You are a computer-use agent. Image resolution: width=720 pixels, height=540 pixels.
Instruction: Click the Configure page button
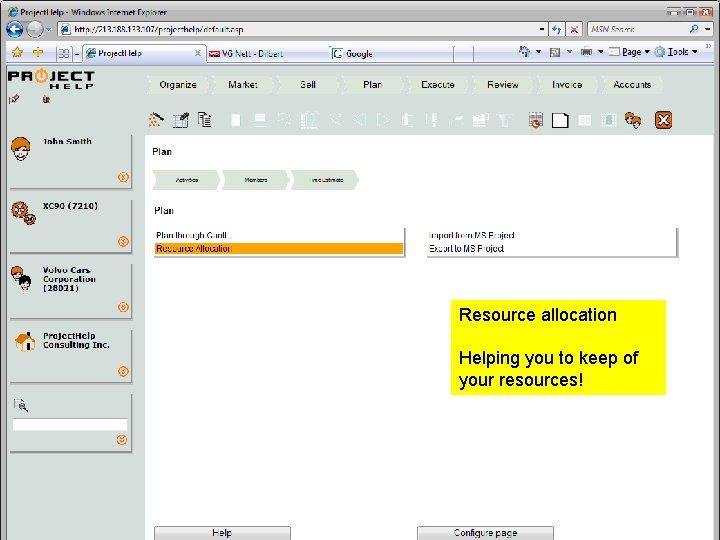(x=485, y=533)
